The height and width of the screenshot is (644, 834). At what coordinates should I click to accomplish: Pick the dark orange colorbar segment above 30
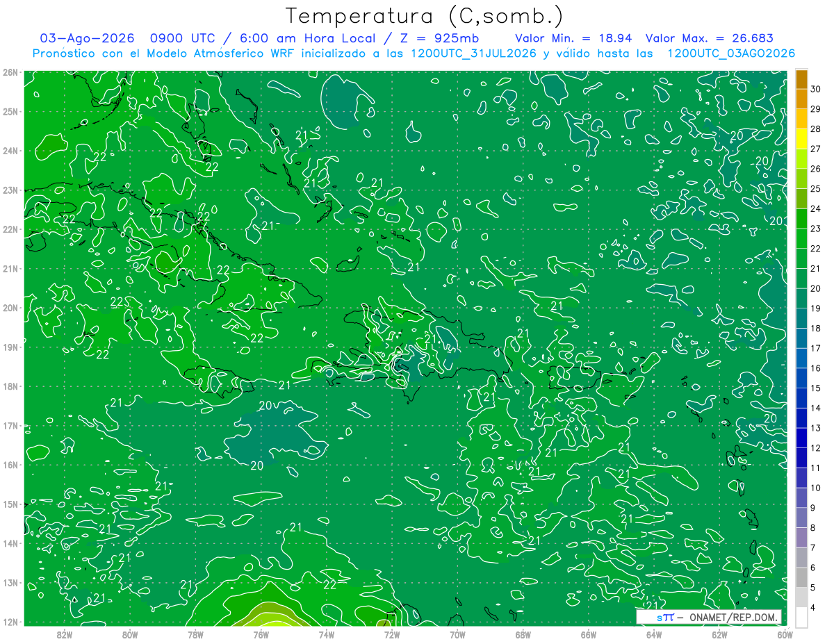[x=801, y=79]
